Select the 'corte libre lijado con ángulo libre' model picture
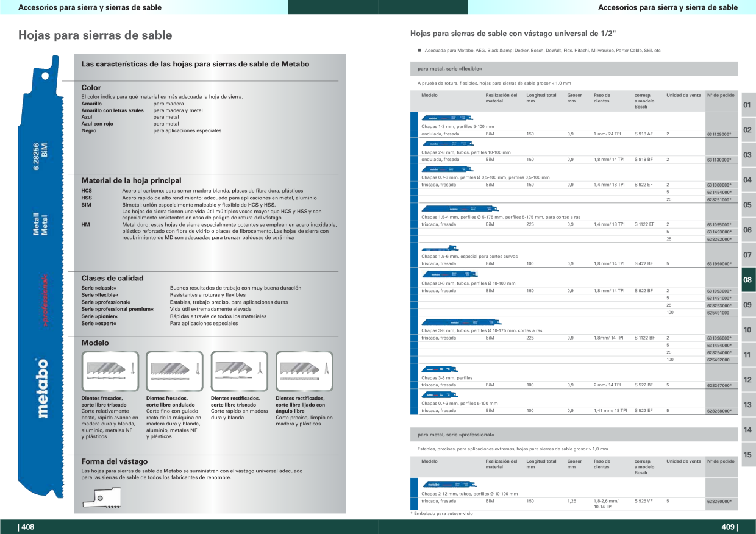This screenshot has height=534, width=756. coord(304,371)
